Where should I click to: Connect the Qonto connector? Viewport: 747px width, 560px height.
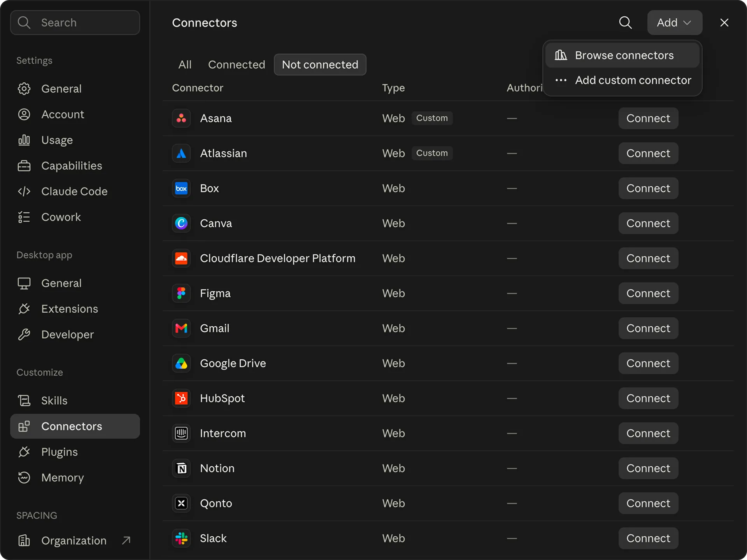[x=648, y=503]
